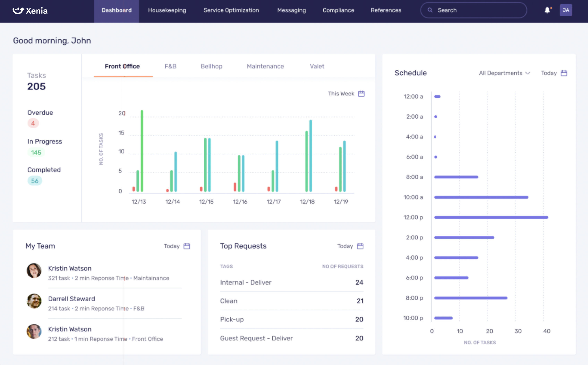Click the Overdue count badge 4
Image resolution: width=588 pixels, height=365 pixels.
(x=33, y=123)
